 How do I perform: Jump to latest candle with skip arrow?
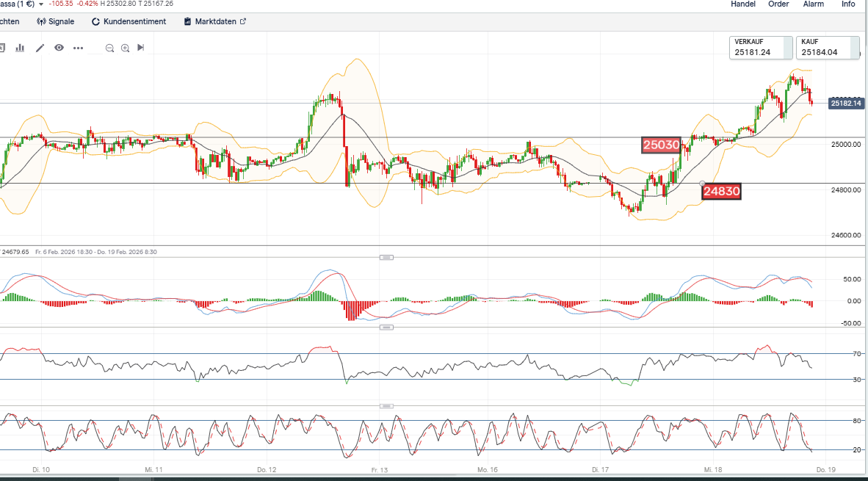[141, 48]
